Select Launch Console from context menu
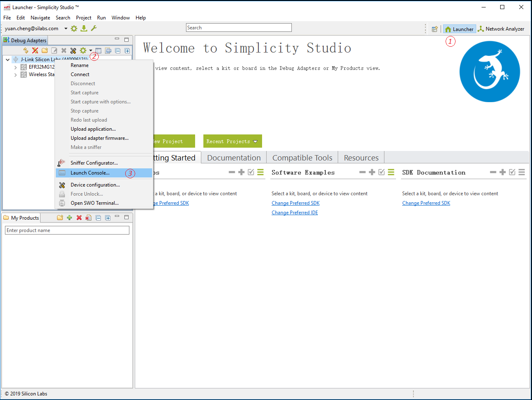 tap(90, 173)
